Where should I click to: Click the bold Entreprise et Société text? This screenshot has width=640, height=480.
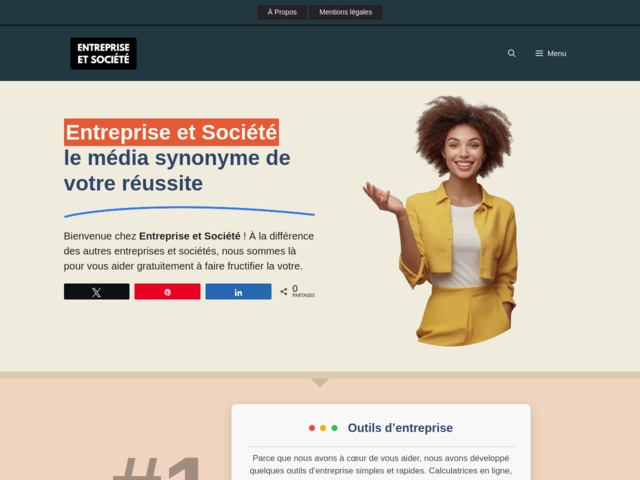click(x=190, y=236)
